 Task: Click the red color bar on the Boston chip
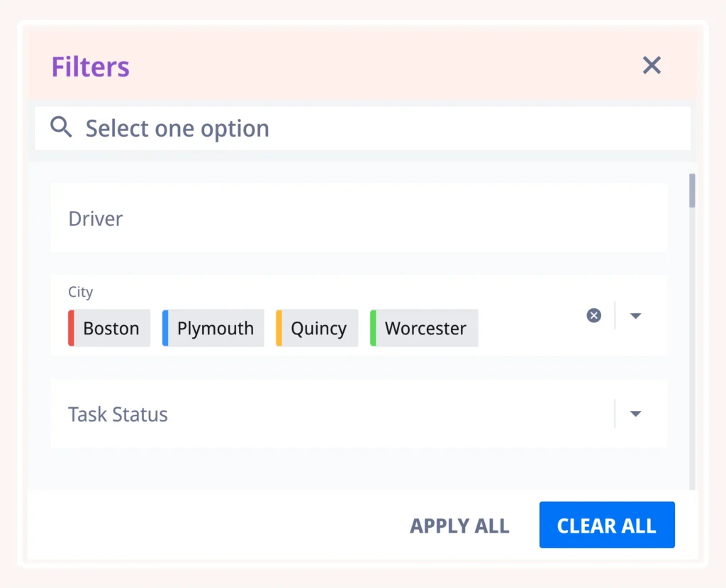pyautogui.click(x=71, y=328)
